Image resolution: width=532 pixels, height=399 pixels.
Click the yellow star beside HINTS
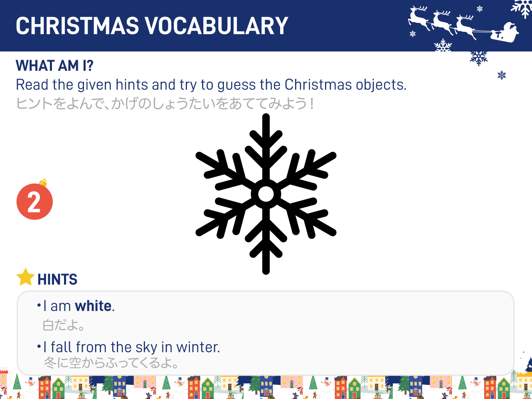coord(25,277)
